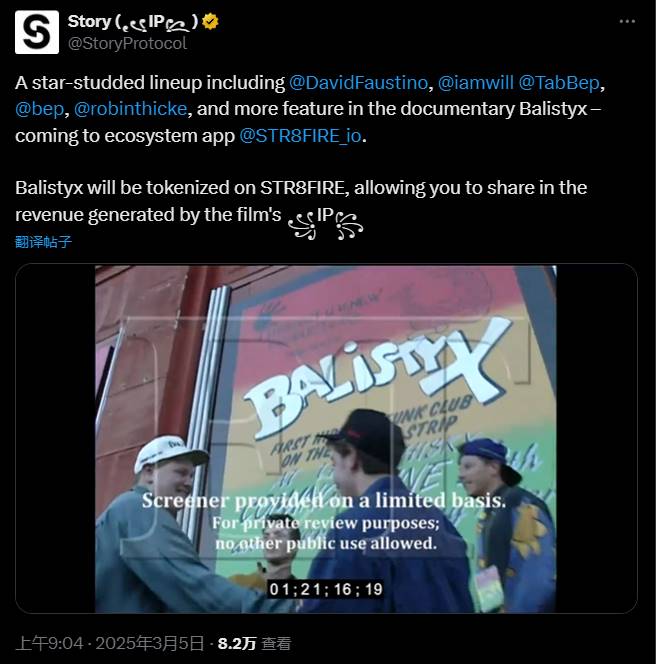Viewport: 656px width, 664px height.
Task: Open the @bep mention
Action: (x=39, y=109)
